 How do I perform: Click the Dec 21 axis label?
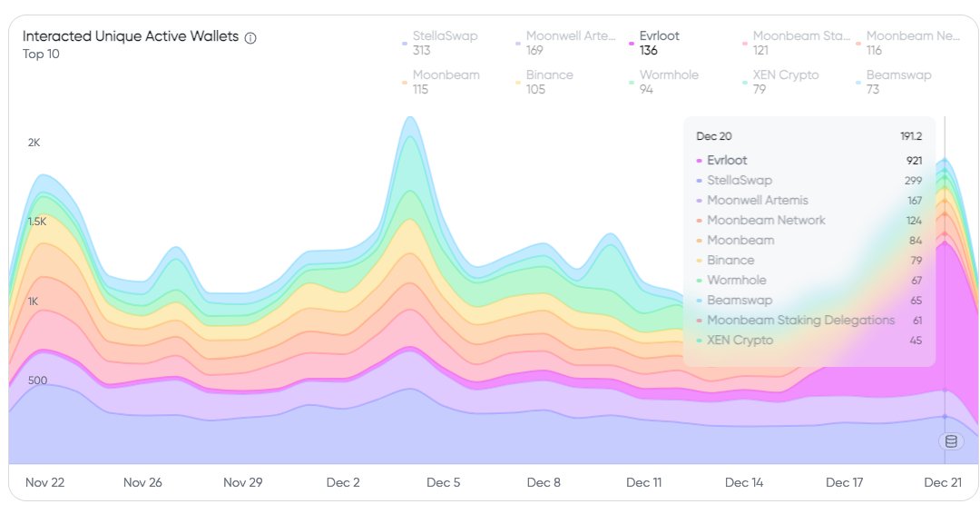click(x=943, y=483)
